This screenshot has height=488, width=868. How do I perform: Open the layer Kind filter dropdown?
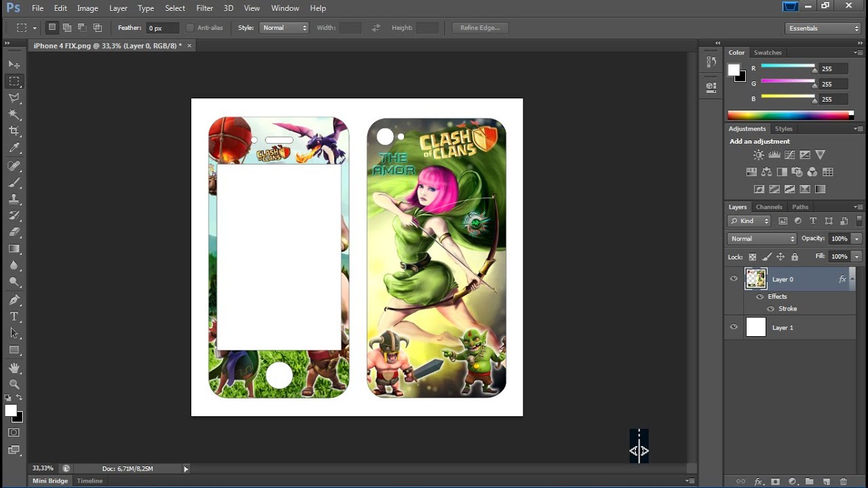(x=749, y=221)
